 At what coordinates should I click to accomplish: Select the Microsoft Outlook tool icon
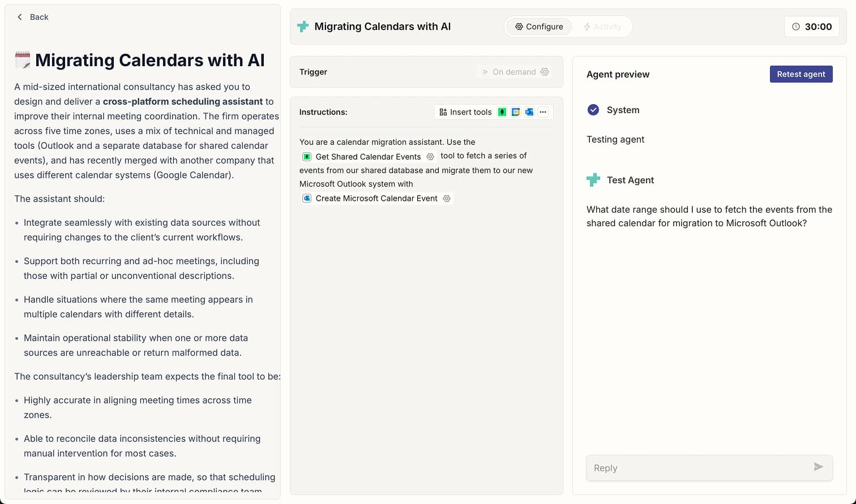click(529, 112)
